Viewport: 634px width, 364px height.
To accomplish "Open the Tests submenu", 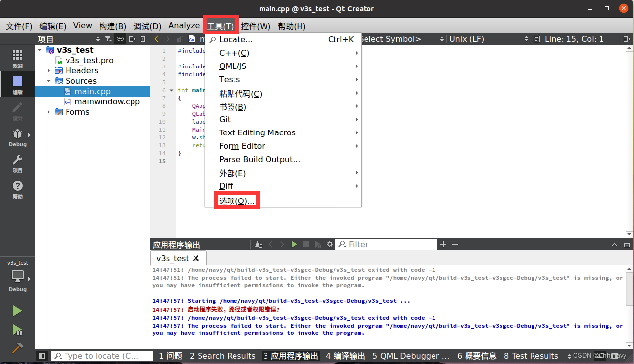I will click(x=283, y=79).
